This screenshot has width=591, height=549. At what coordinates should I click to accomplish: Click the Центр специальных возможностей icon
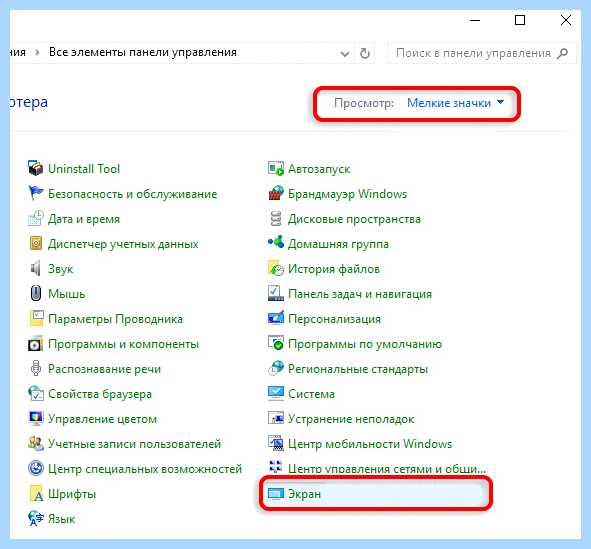(36, 468)
